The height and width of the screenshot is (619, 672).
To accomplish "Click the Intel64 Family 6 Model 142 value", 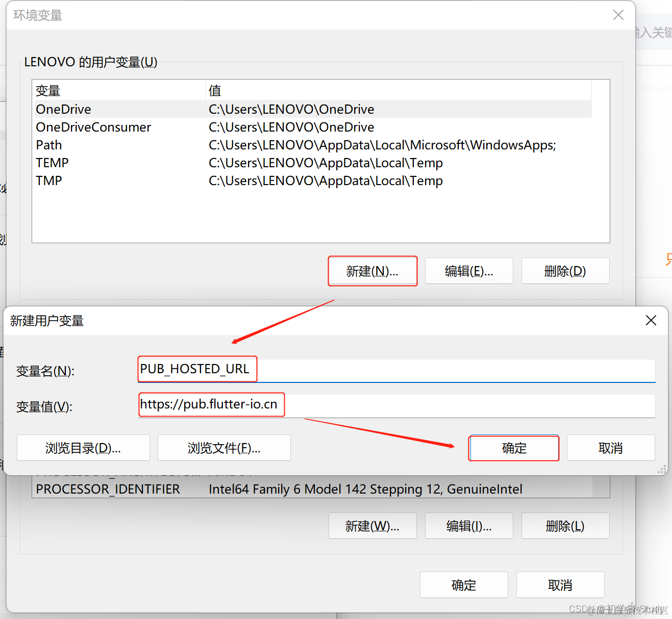I will [x=365, y=489].
